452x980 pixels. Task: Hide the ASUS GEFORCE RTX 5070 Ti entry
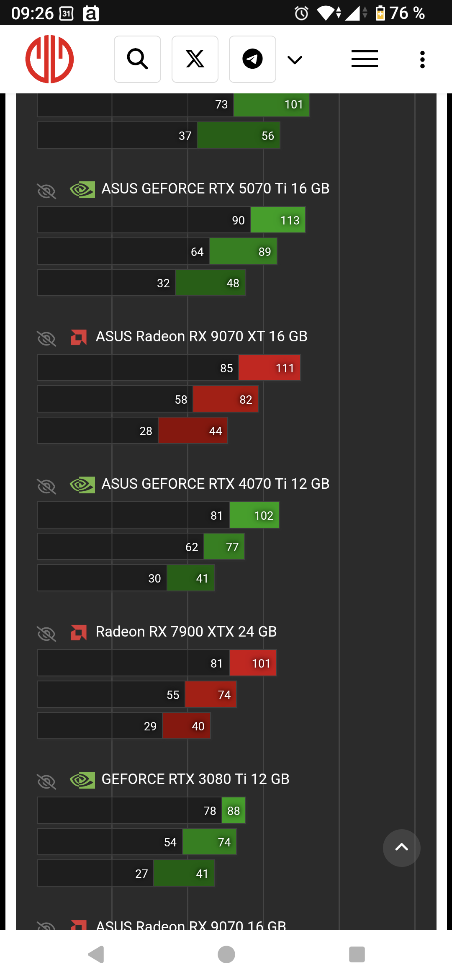(46, 191)
